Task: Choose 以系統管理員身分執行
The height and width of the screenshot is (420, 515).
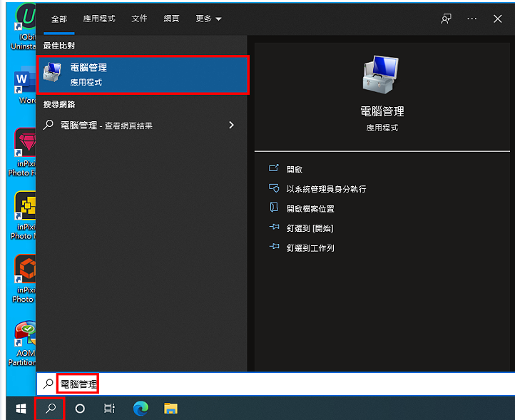Action: 326,189
